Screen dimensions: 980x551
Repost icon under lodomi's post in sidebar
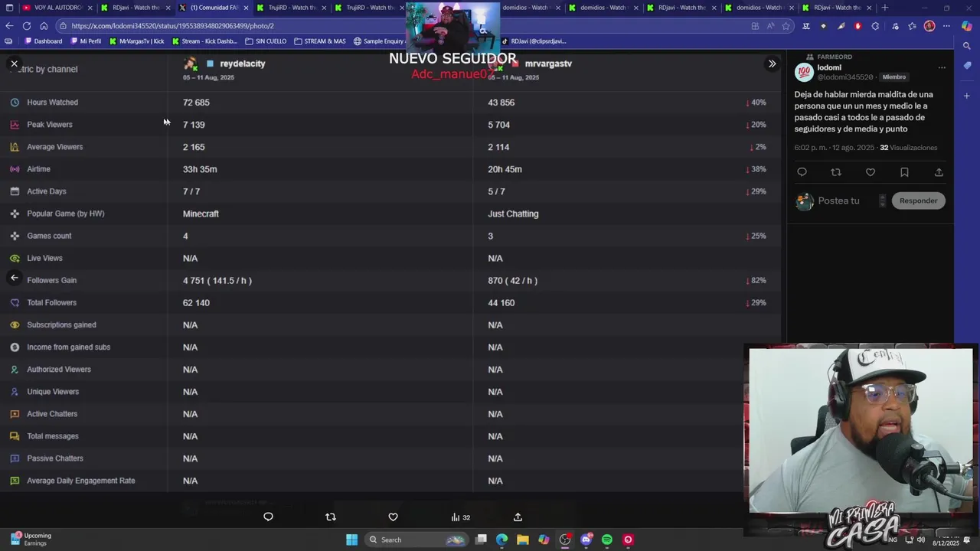[x=836, y=172]
